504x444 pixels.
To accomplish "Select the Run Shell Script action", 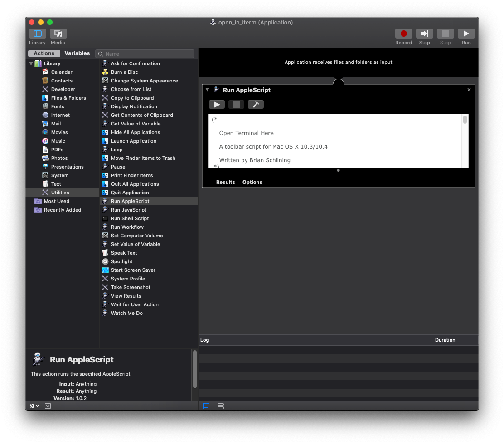I will point(131,218).
